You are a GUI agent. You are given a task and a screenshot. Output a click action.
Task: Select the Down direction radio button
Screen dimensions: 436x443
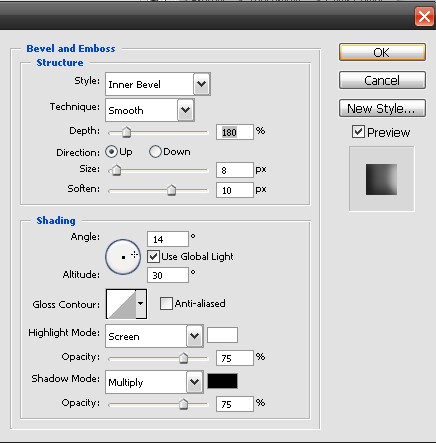coord(155,152)
